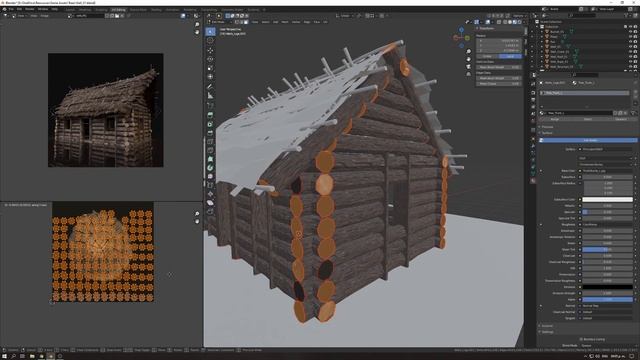
Task: Click the Select button in material panel
Action: (588, 119)
